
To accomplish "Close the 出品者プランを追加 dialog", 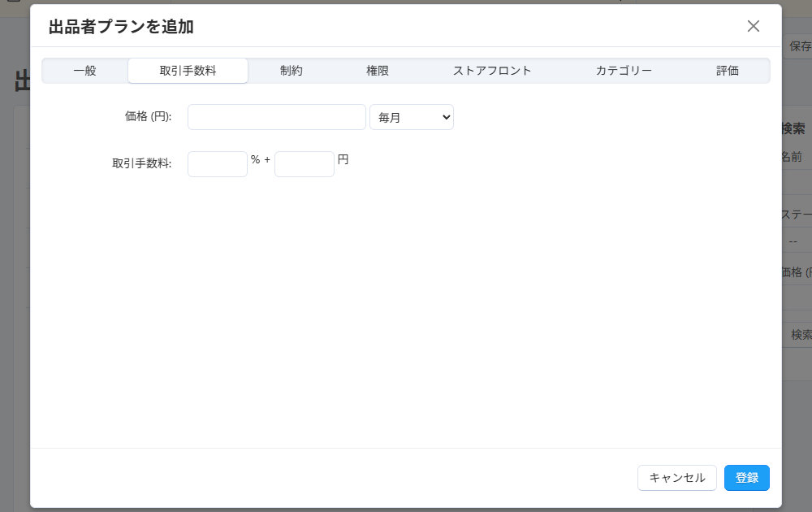I will [x=753, y=26].
